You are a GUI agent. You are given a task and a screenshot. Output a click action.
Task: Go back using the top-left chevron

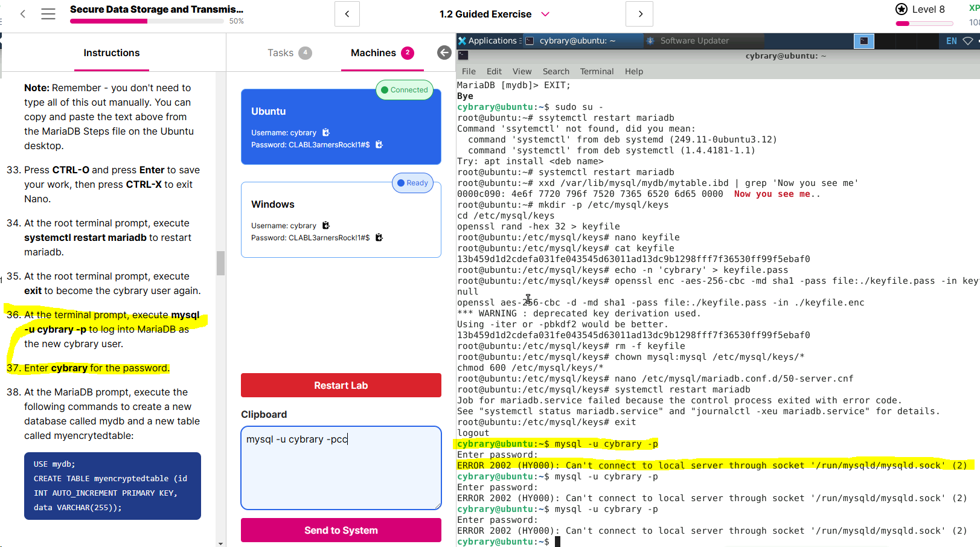tap(23, 14)
